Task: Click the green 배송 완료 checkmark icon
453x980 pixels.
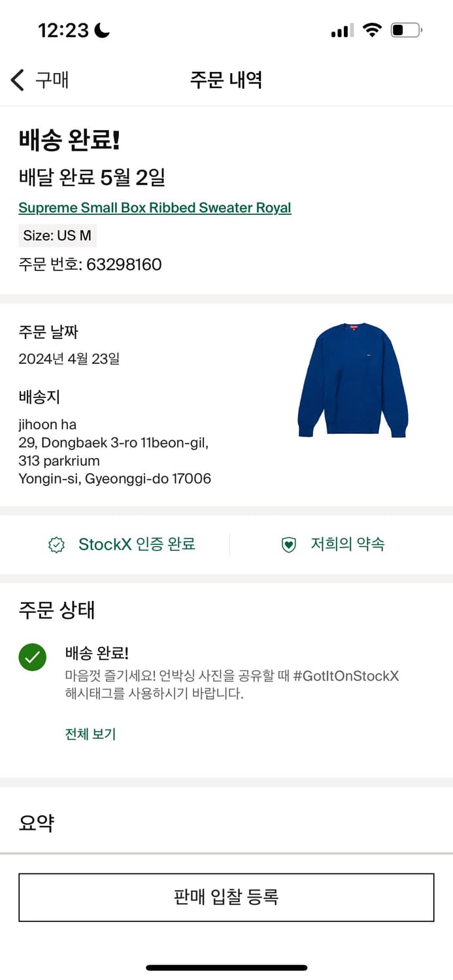Action: point(33,657)
